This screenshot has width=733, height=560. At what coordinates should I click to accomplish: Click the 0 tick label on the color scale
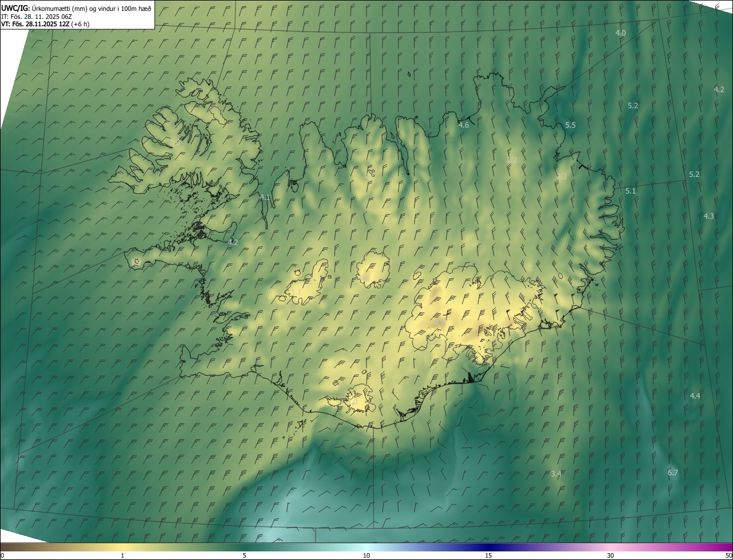pyautogui.click(x=2, y=555)
